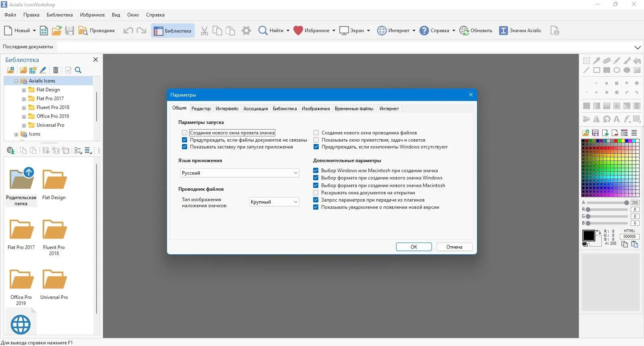Open the Крупный overlay size dropdown

click(x=274, y=202)
